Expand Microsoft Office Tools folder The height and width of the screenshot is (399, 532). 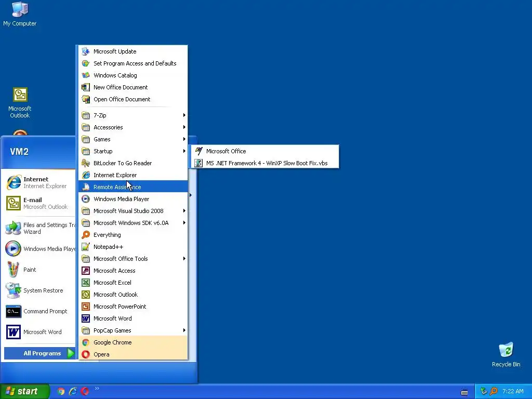pyautogui.click(x=133, y=259)
